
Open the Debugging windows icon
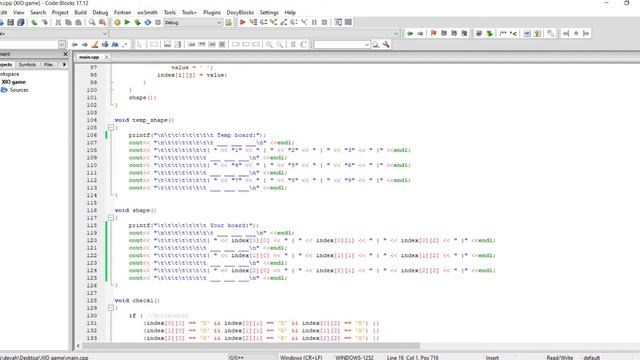tap(338, 22)
